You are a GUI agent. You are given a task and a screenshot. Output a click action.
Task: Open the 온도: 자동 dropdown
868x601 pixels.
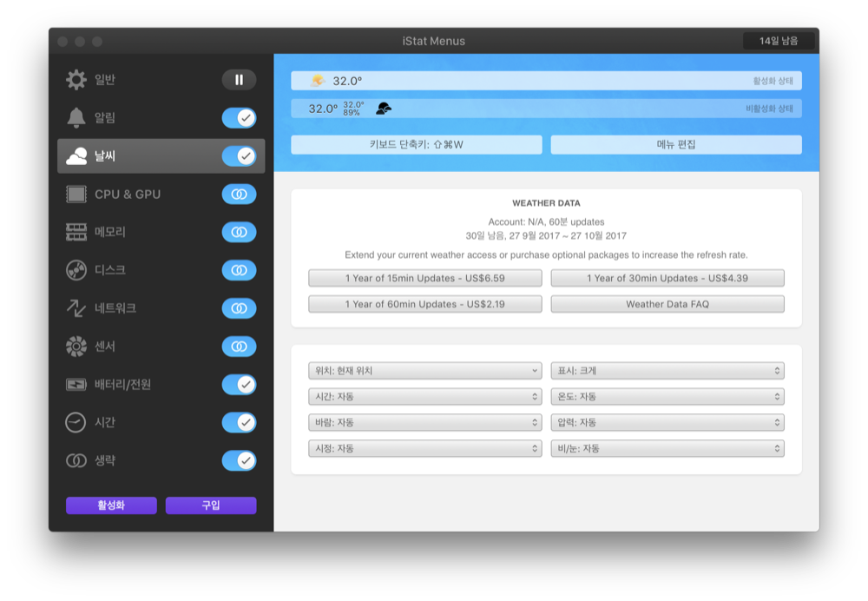pyautogui.click(x=667, y=397)
